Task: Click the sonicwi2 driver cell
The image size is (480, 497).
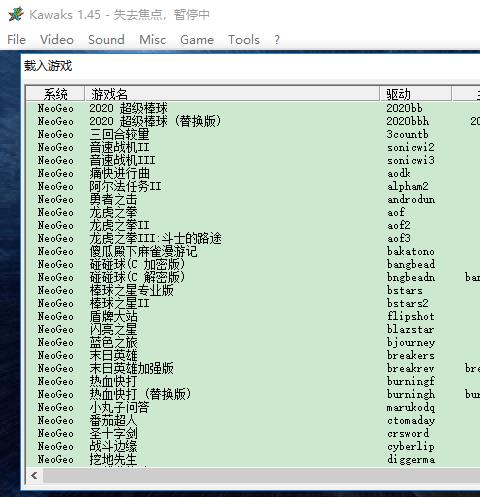Action: pyautogui.click(x=411, y=147)
